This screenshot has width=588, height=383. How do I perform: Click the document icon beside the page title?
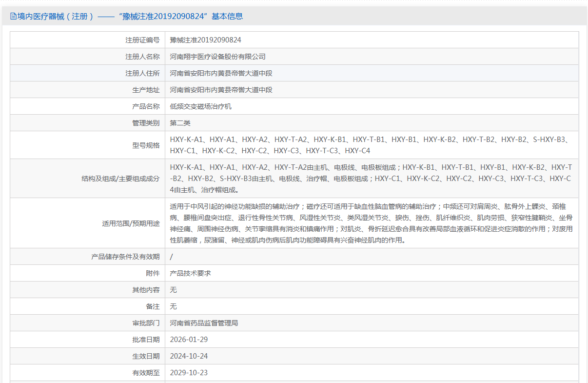click(x=13, y=16)
